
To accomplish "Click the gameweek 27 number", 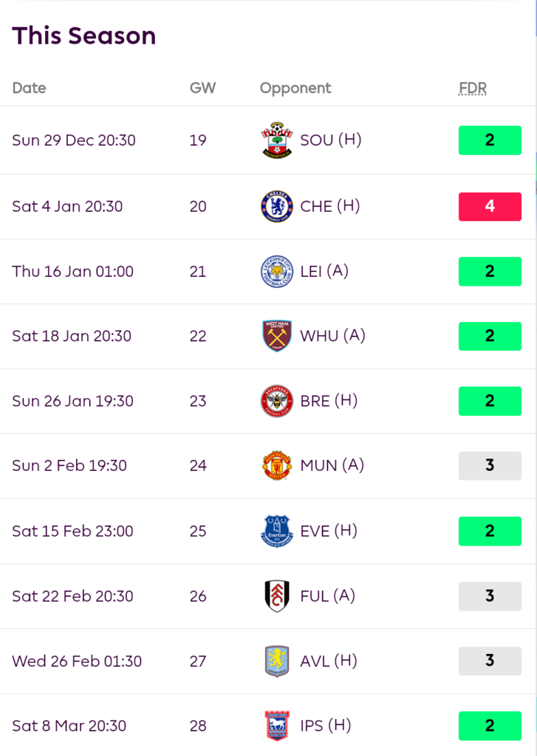I will click(x=198, y=661).
